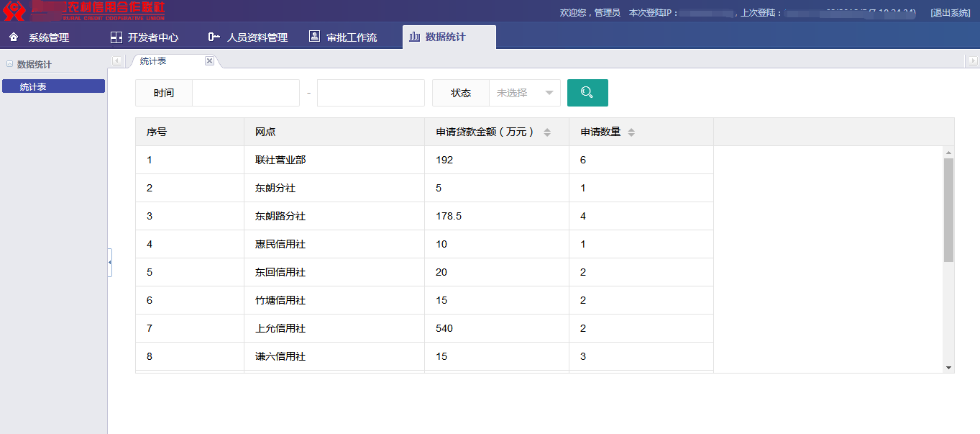Screen dimensions: 980x434
Task: Click the key icon for 人员资料管理
Action: coord(214,37)
